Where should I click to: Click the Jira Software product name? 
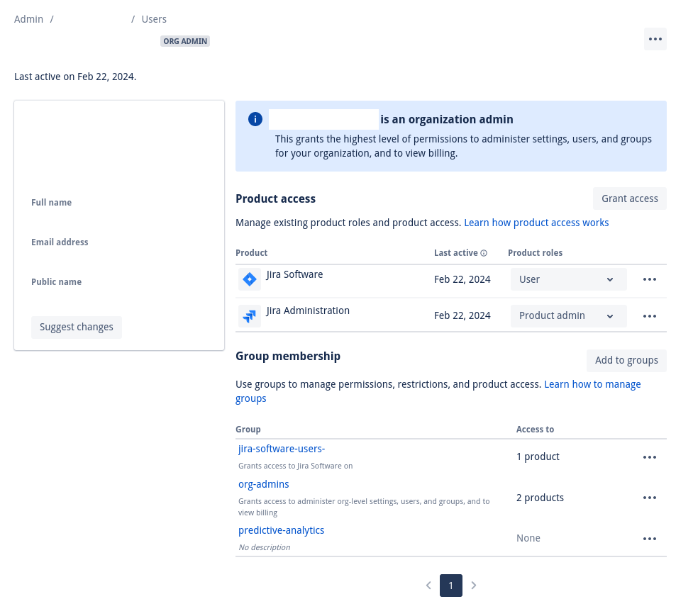tap(294, 274)
